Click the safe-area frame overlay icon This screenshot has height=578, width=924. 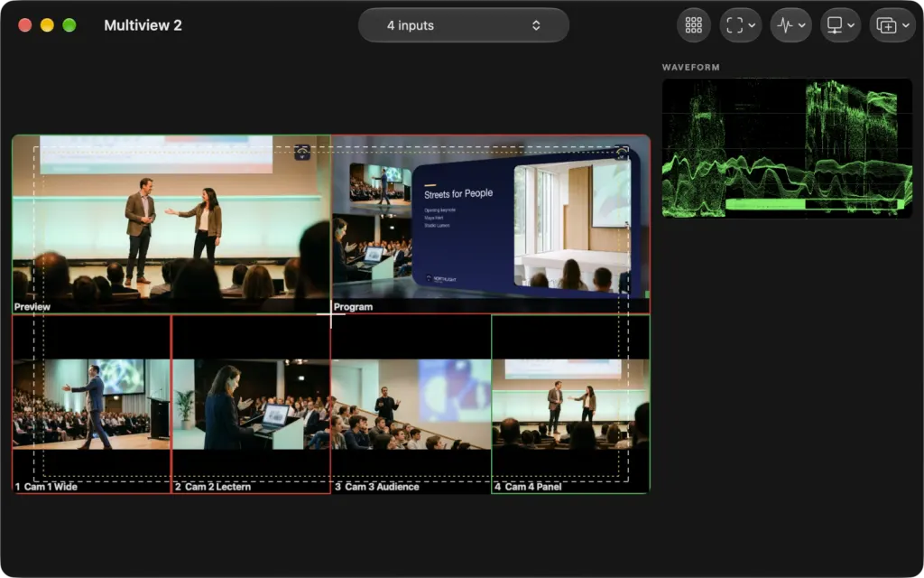pyautogui.click(x=735, y=25)
